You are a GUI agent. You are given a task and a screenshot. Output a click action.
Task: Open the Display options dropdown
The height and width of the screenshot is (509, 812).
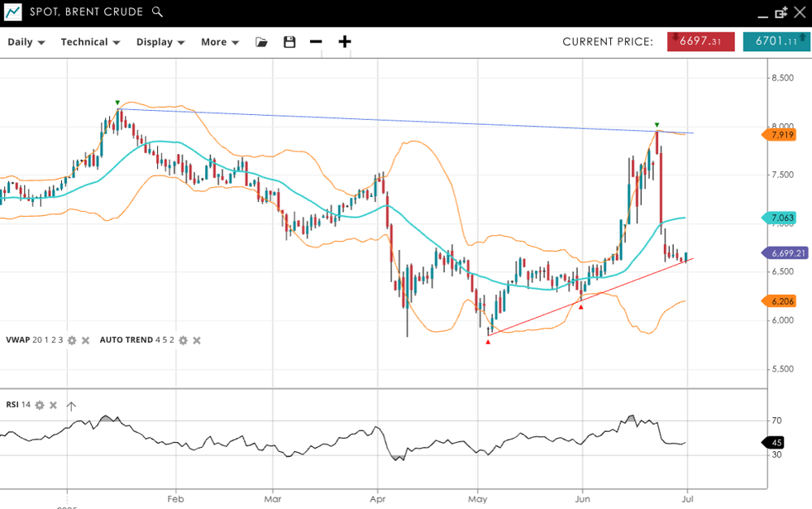click(x=160, y=42)
